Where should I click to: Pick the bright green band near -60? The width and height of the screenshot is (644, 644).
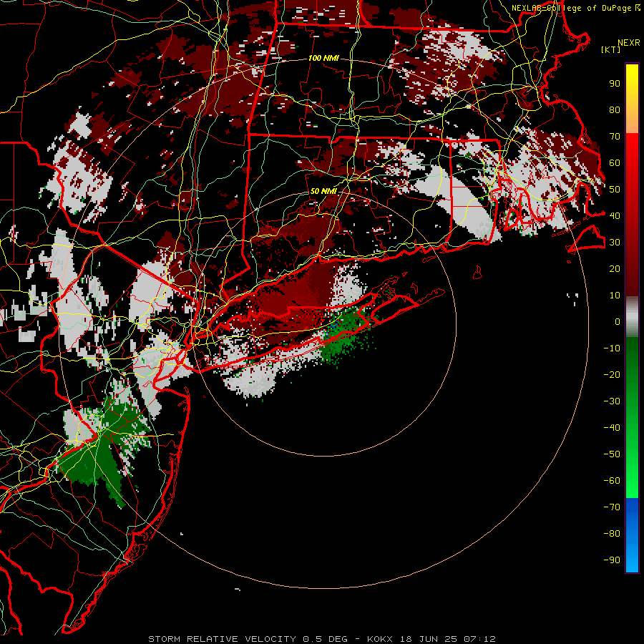(632, 487)
